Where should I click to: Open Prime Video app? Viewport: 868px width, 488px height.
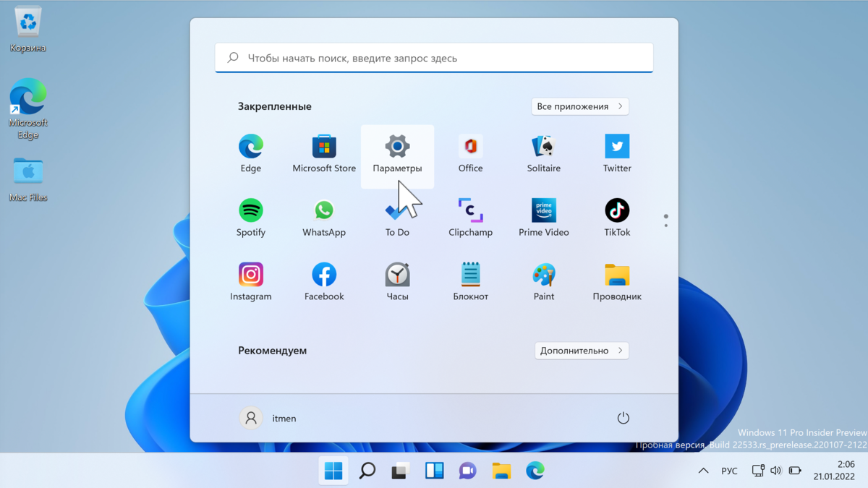[543, 219]
